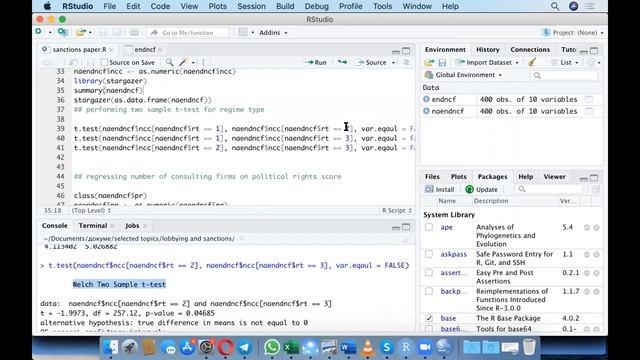Open Source button dropdown arrow
640x360 pixels.
(x=393, y=63)
